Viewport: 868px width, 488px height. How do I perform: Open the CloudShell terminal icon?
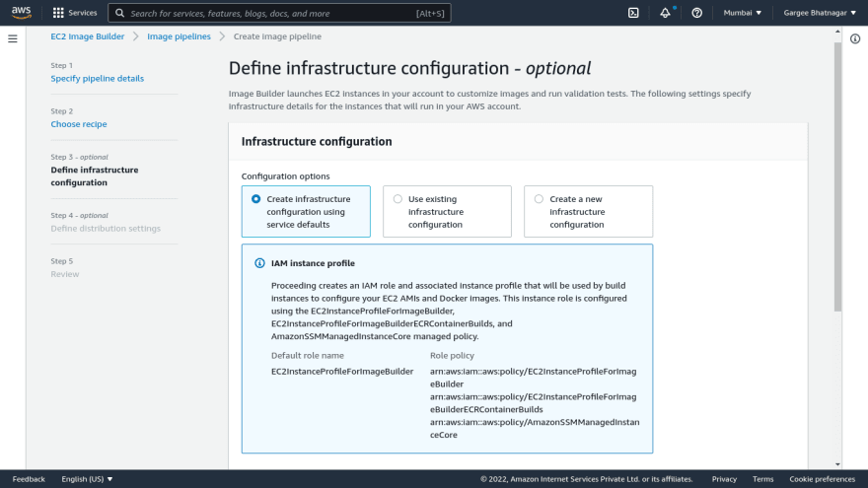point(633,13)
